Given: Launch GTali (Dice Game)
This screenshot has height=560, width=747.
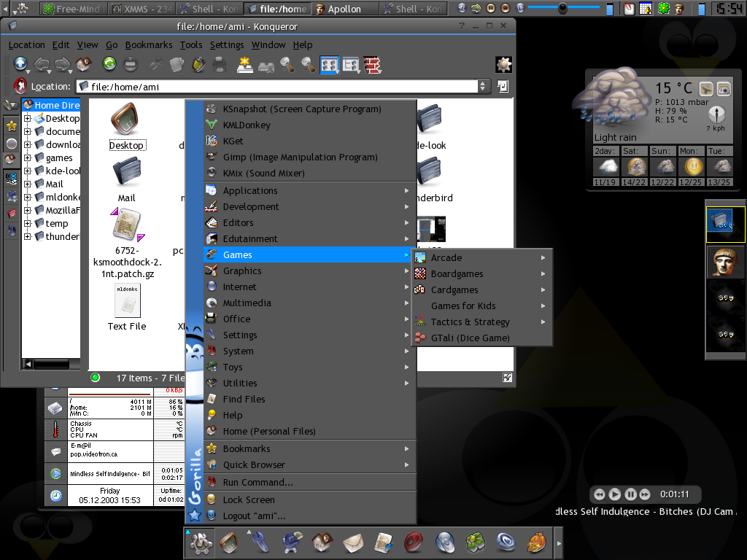Looking at the screenshot, I should [481, 338].
